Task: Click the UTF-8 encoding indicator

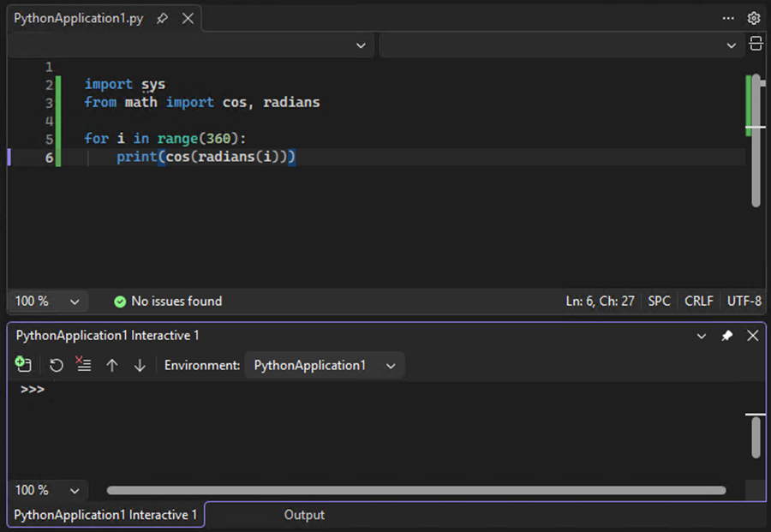Action: pyautogui.click(x=743, y=301)
